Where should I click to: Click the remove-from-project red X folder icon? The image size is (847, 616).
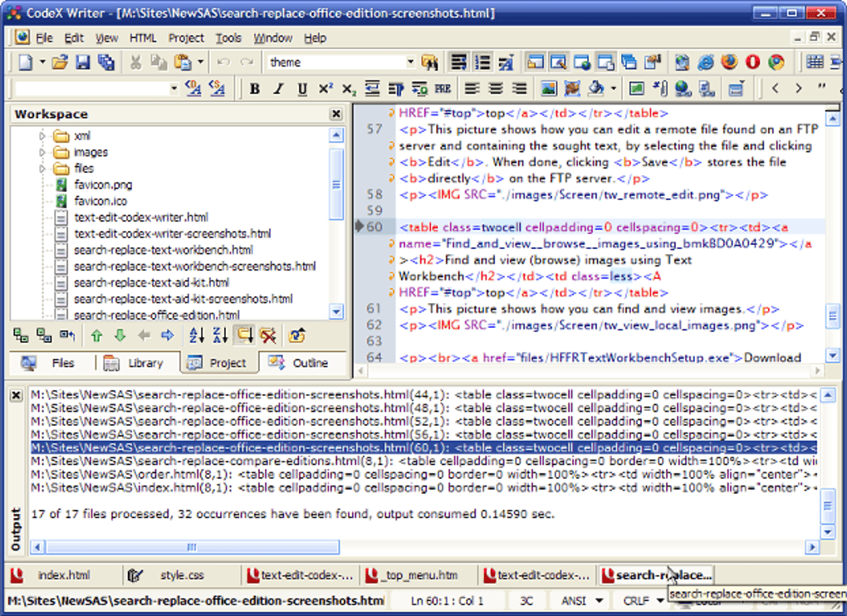(268, 335)
